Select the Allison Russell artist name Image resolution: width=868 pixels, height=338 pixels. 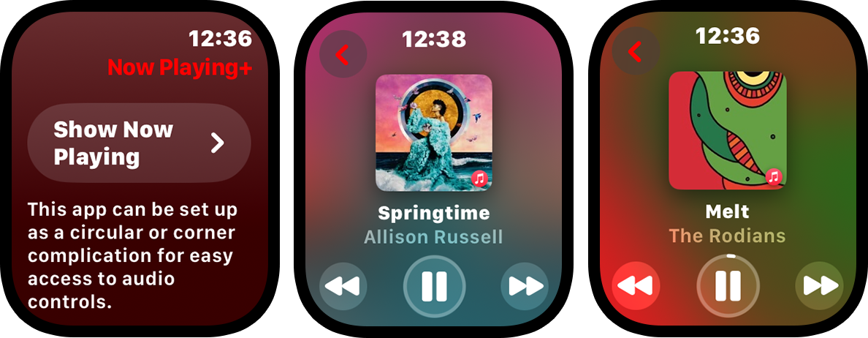(433, 237)
